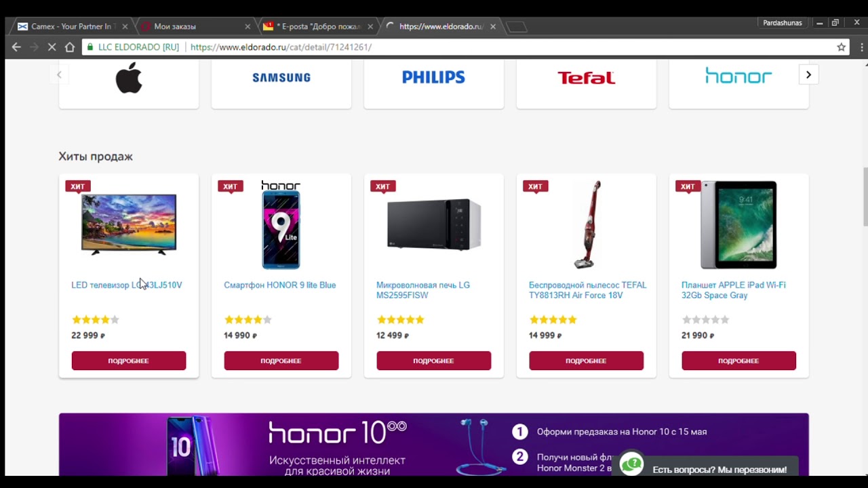
Task: Click the iPad product thumbnail
Action: (x=738, y=224)
